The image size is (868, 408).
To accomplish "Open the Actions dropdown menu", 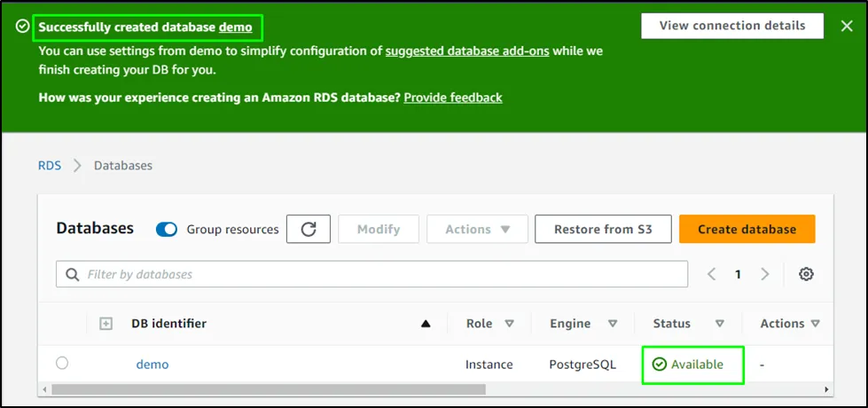I will [x=477, y=229].
